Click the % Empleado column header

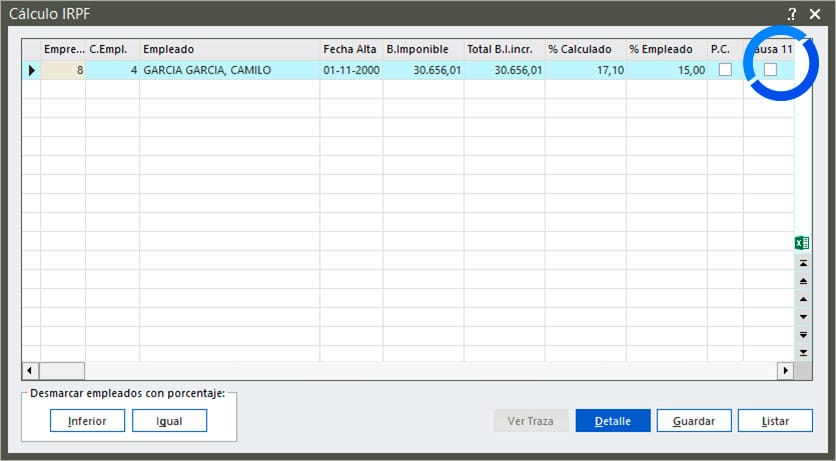pos(666,50)
